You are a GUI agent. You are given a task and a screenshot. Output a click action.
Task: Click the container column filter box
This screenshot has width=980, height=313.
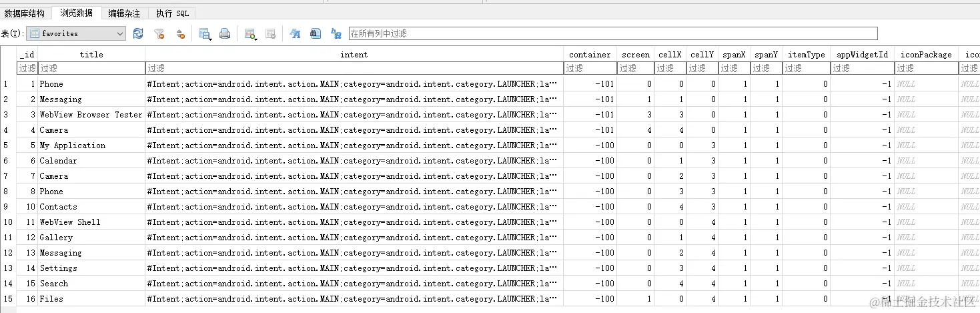point(590,68)
